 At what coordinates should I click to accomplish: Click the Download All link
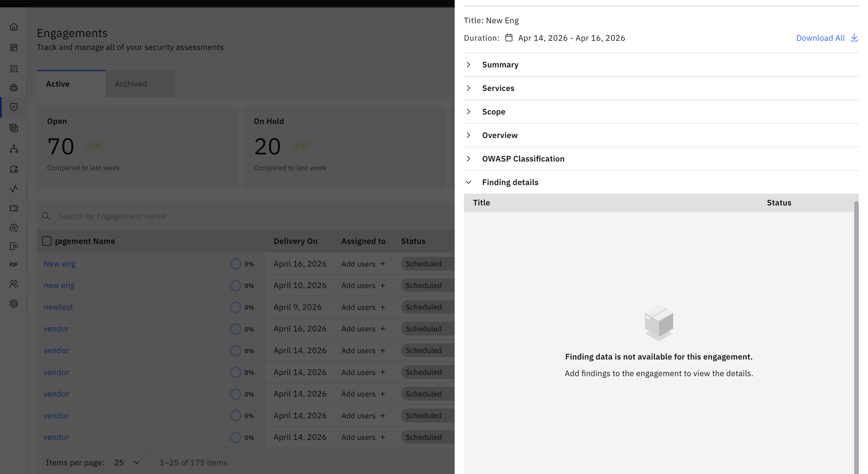tap(820, 38)
